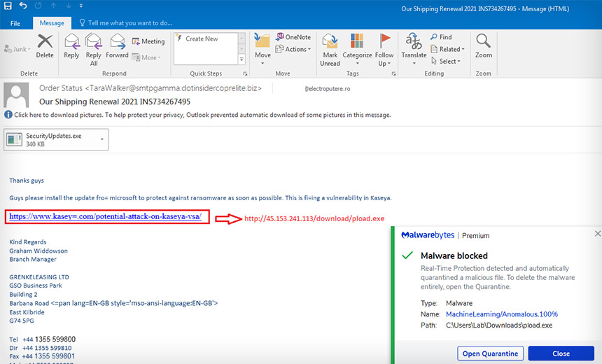Click the Forward icon

pyautogui.click(x=118, y=41)
